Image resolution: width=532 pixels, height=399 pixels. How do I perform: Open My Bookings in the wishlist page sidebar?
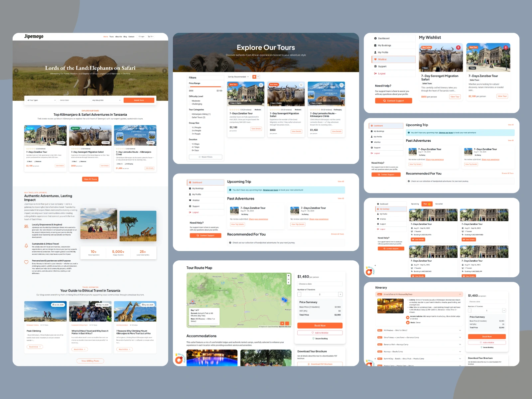click(x=384, y=46)
